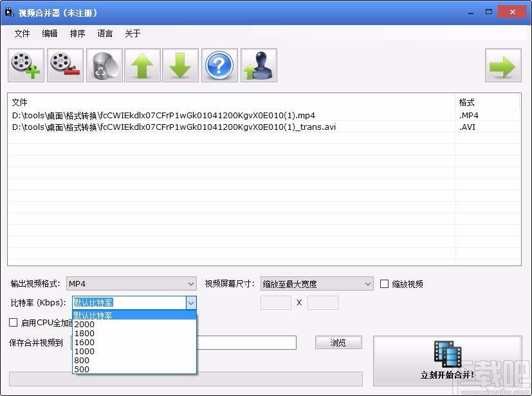Open registration via the user icon
This screenshot has width=532, height=396.
click(x=258, y=65)
